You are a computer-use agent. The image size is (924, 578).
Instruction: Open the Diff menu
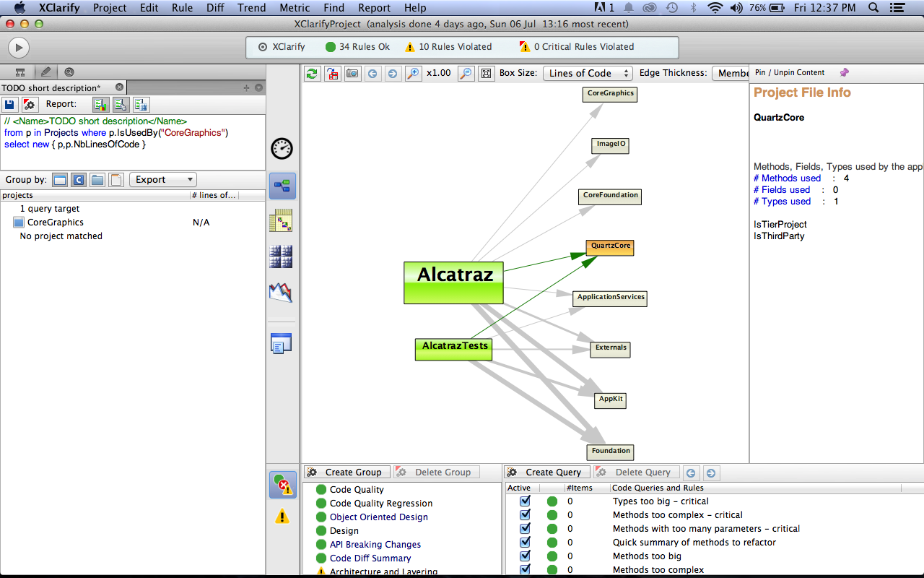215,8
